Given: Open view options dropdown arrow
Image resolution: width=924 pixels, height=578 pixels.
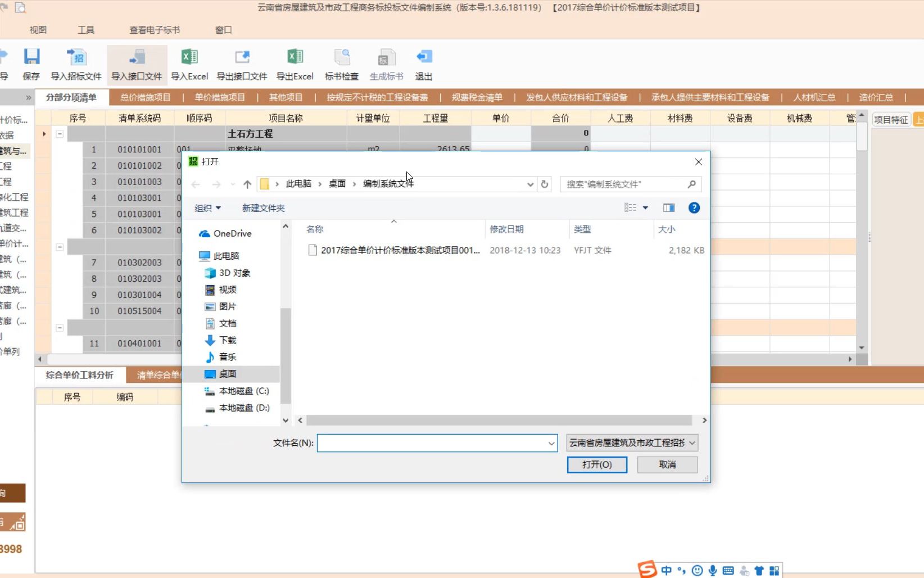Looking at the screenshot, I should point(645,208).
